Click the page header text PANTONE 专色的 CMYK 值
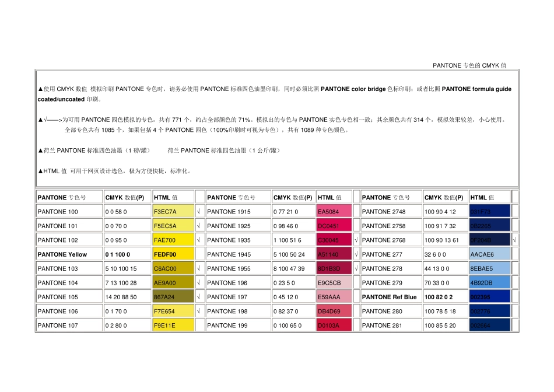Viewport: 554px width, 392px height. click(469, 65)
